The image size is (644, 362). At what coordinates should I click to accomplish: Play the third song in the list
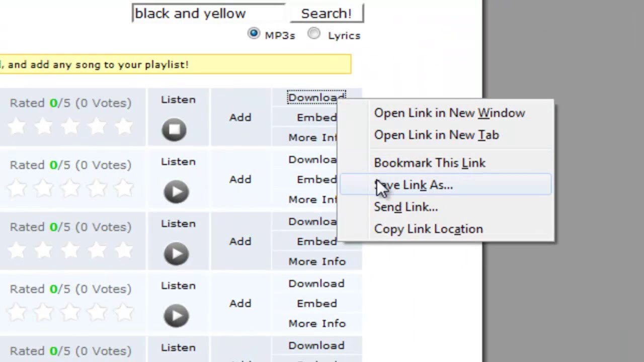[x=176, y=253]
